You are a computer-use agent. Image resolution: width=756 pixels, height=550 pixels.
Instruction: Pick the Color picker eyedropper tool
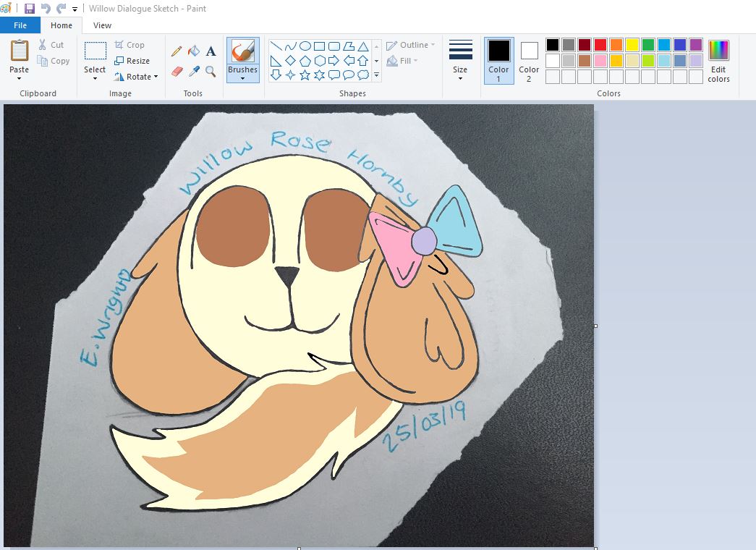[x=194, y=72]
